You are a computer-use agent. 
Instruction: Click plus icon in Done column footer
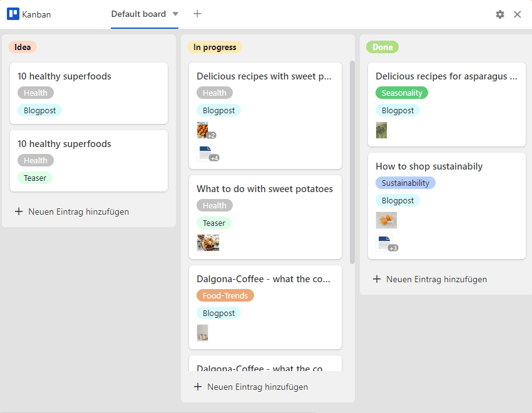[377, 279]
